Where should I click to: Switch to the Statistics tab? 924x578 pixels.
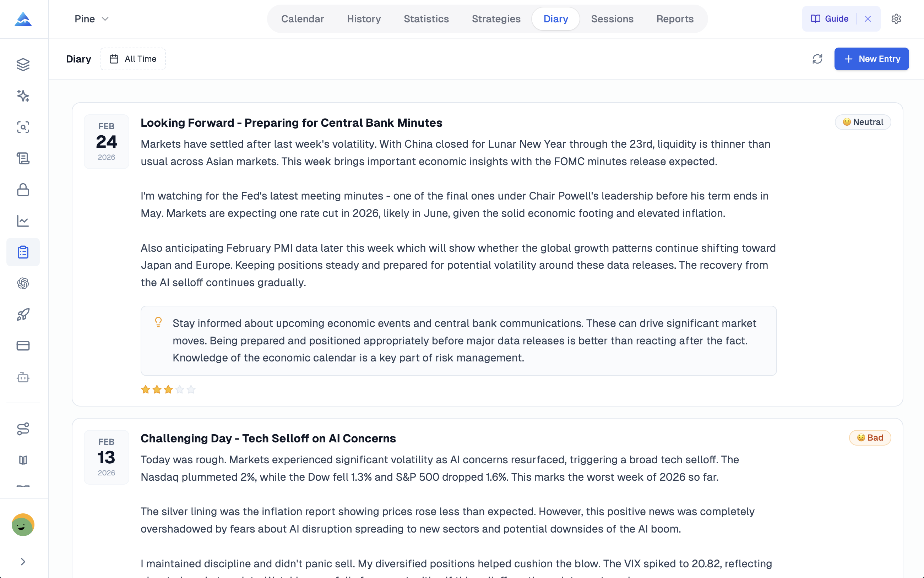click(x=426, y=19)
